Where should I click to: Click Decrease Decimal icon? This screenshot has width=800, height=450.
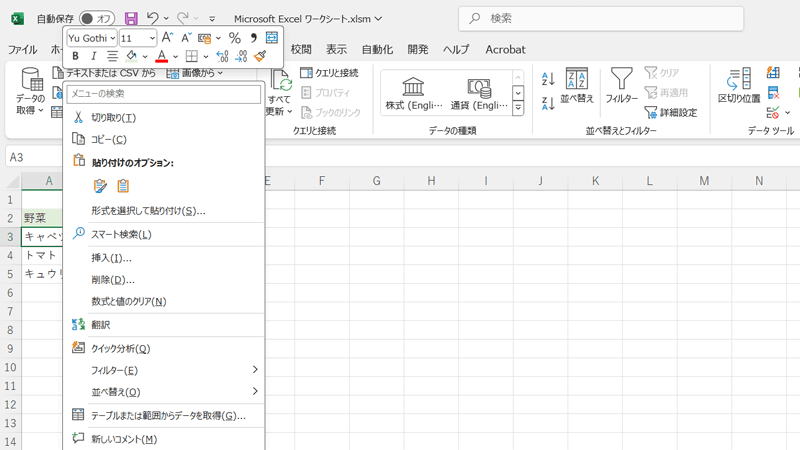click(x=241, y=56)
